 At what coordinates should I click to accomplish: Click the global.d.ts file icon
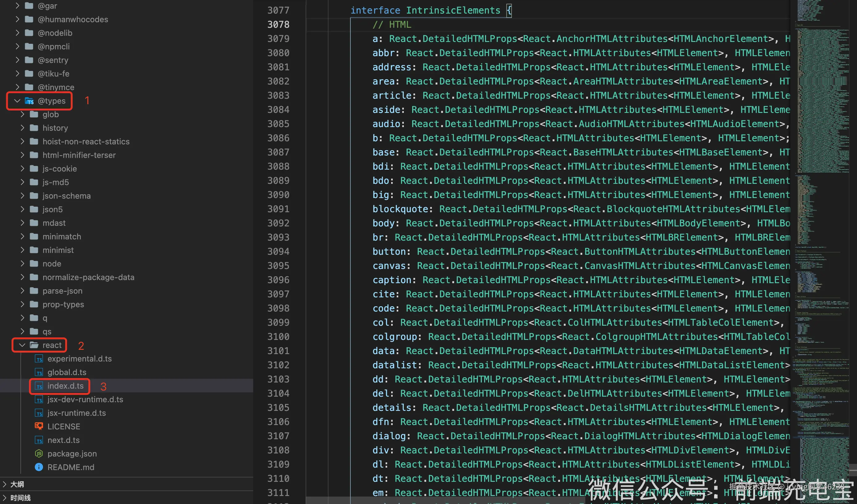tap(39, 373)
